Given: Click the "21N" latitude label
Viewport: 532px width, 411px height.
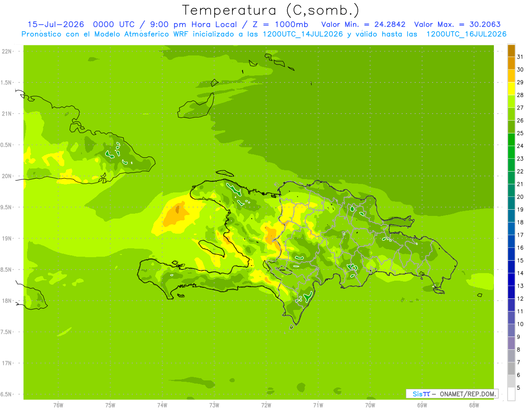Looking at the screenshot, I should 7,114.
